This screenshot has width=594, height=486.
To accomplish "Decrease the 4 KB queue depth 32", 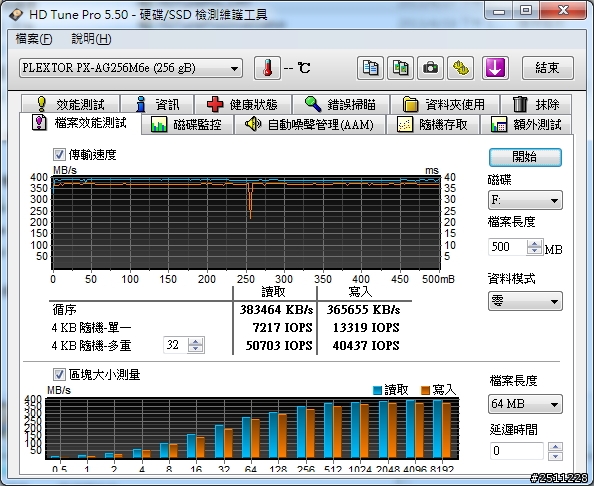I will [195, 349].
